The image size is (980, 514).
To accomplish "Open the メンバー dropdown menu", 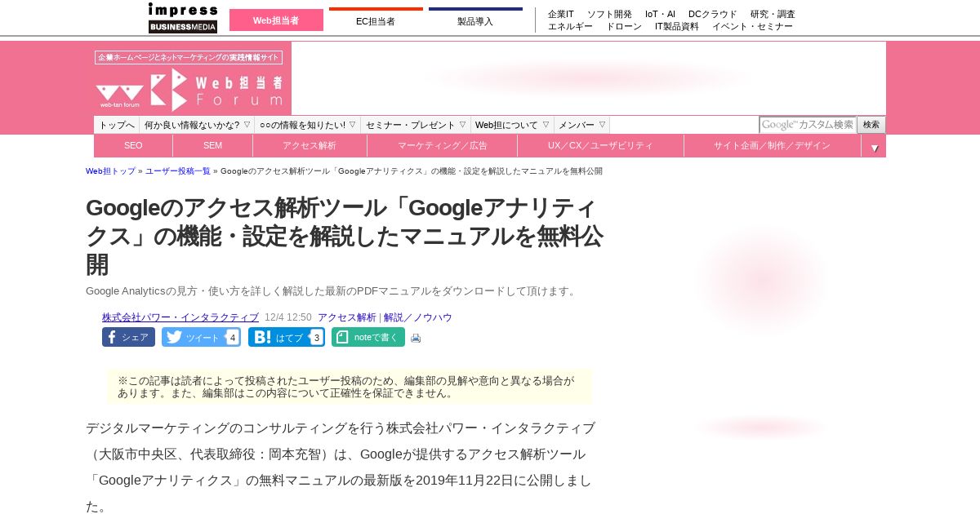I will click(x=582, y=125).
